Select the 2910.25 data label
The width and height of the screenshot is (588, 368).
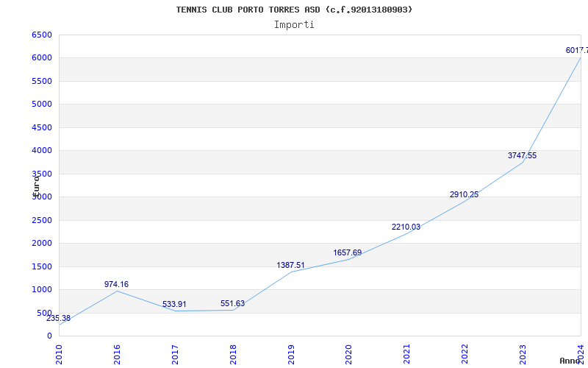coord(464,194)
